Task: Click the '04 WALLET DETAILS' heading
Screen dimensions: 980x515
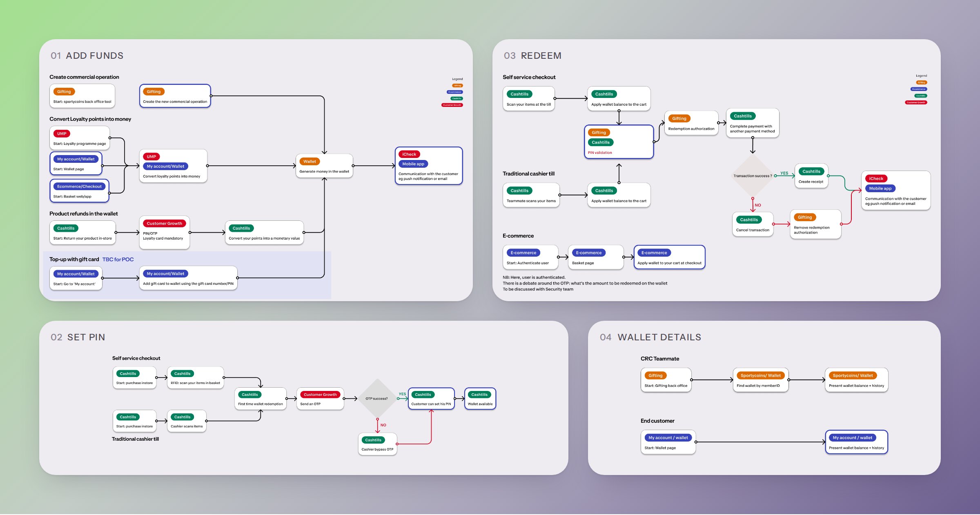Action: (x=650, y=337)
